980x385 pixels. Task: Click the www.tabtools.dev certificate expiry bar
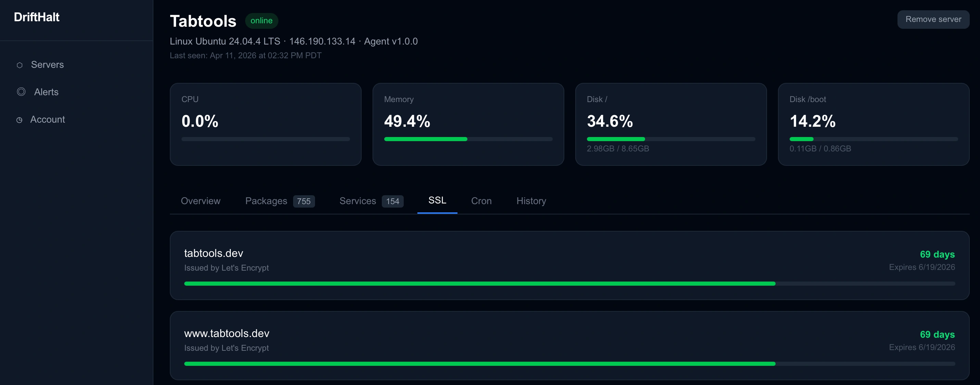coord(569,364)
